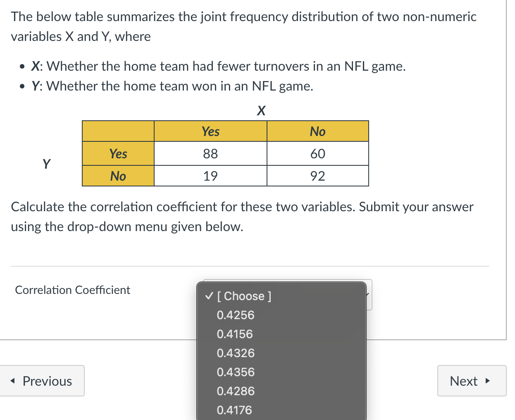Image resolution: width=515 pixels, height=420 pixels.
Task: Select the 0.4326 option
Action: coord(236,353)
